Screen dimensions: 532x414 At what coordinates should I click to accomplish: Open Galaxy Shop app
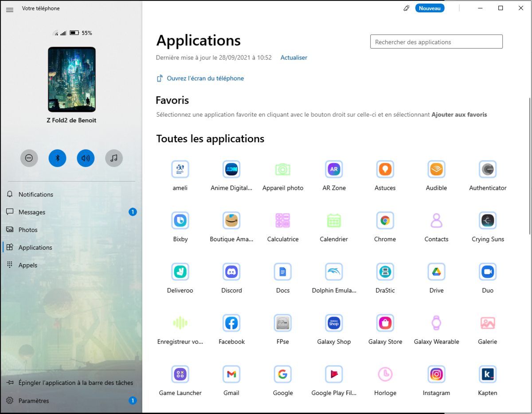point(334,323)
